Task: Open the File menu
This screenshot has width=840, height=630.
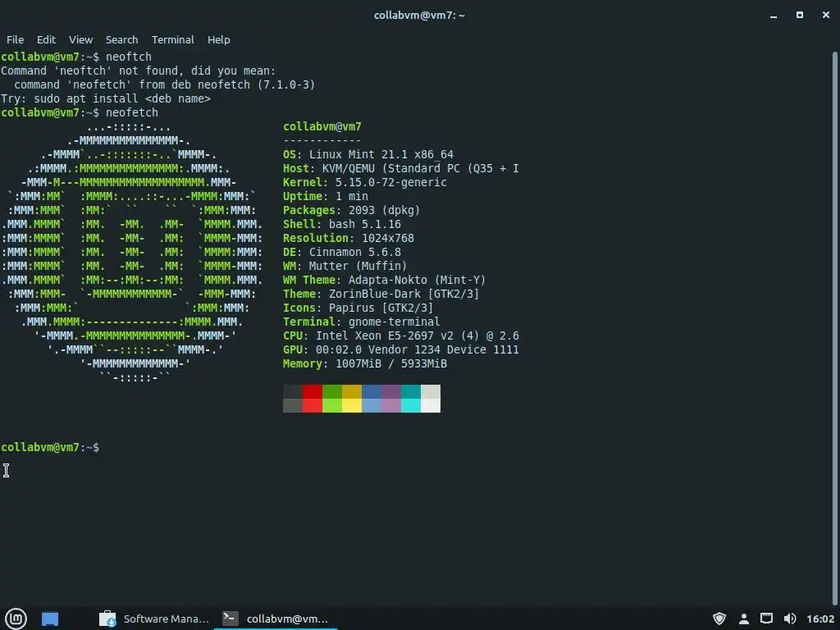Action: pos(15,39)
